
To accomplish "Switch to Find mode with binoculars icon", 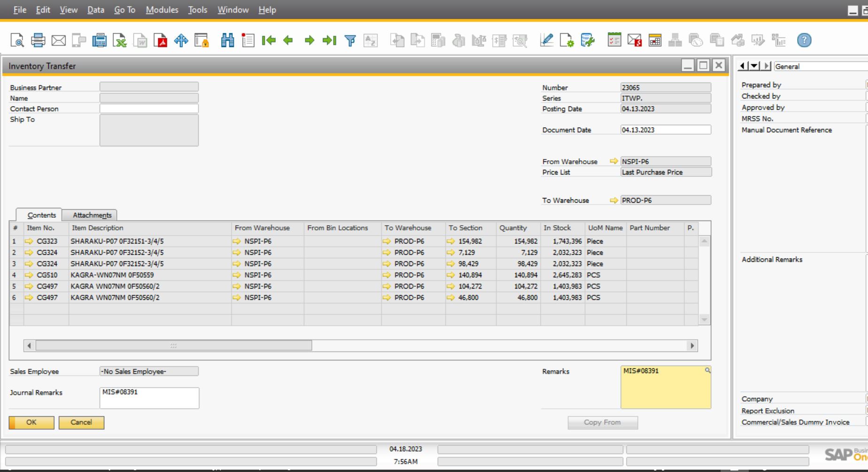I will tap(228, 40).
